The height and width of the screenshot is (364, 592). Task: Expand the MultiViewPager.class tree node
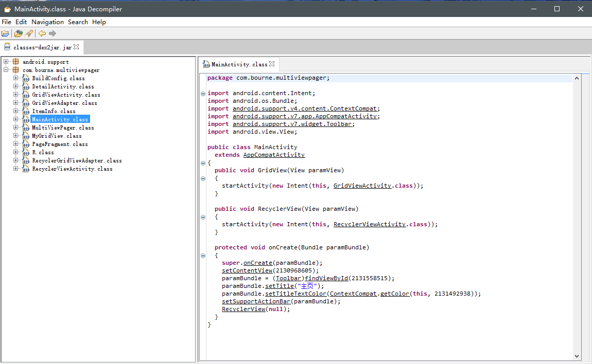15,127
